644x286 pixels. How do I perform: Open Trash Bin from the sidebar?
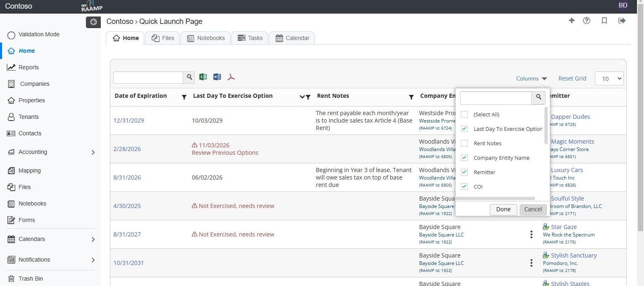[31, 279]
